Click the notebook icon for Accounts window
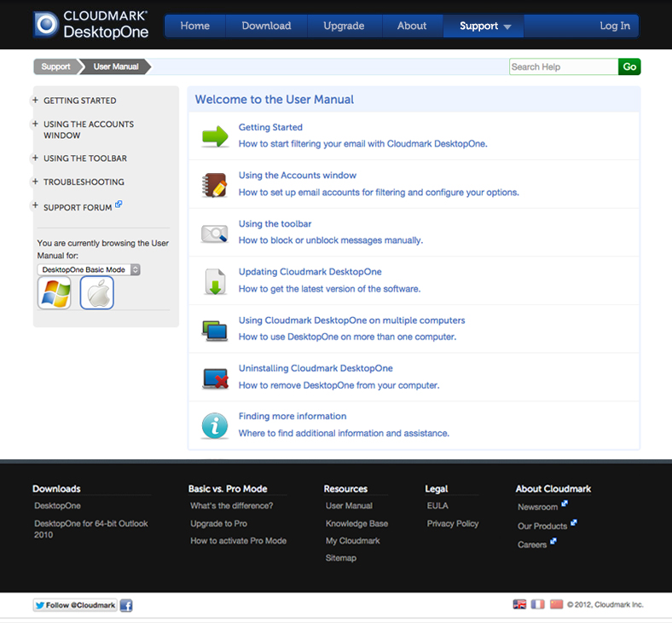 214,184
